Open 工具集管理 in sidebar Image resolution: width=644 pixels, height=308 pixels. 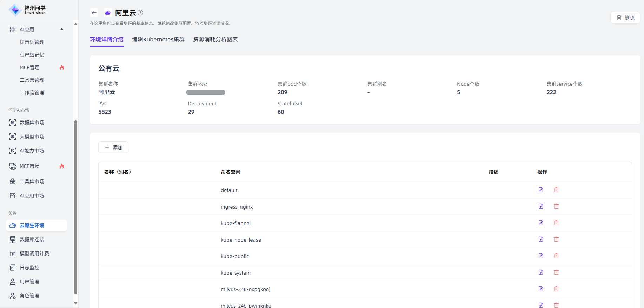(x=32, y=80)
